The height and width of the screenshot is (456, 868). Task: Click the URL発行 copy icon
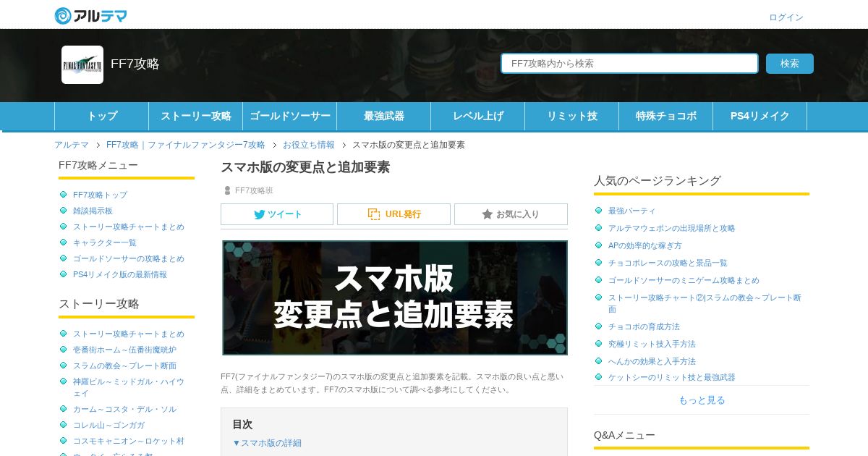point(374,214)
